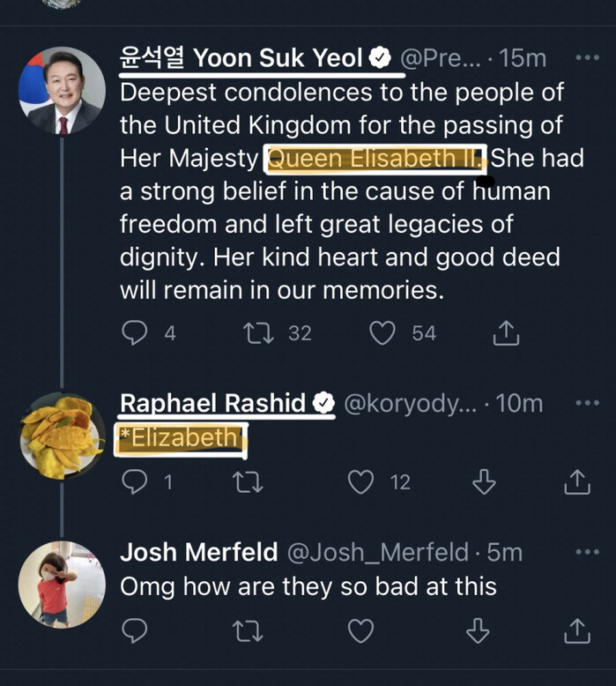The width and height of the screenshot is (616, 686).
Task: Like Raphael Rashid's tweet
Action: tap(361, 481)
